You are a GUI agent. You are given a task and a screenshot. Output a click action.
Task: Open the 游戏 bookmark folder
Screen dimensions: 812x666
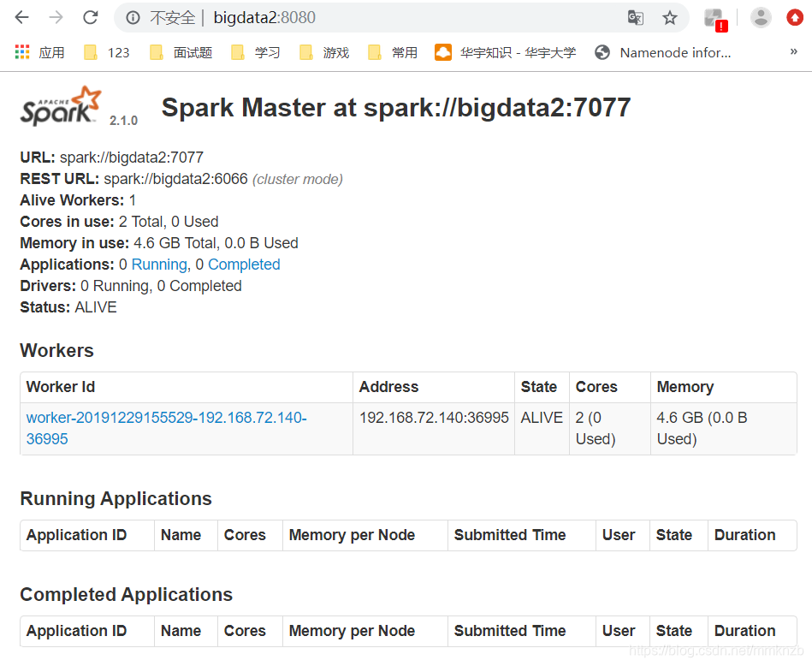(x=324, y=52)
